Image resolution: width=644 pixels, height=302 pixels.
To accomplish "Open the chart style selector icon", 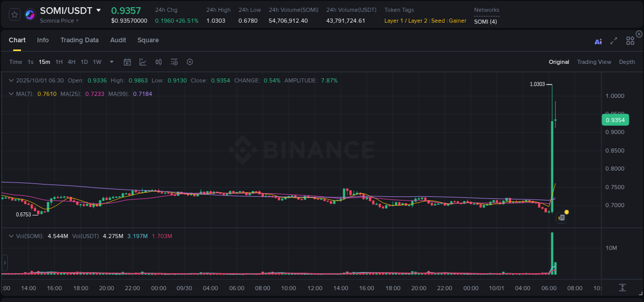I will coord(143,62).
